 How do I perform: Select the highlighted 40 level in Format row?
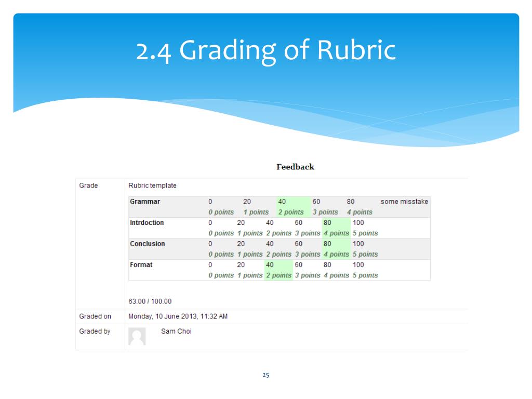[278, 270]
